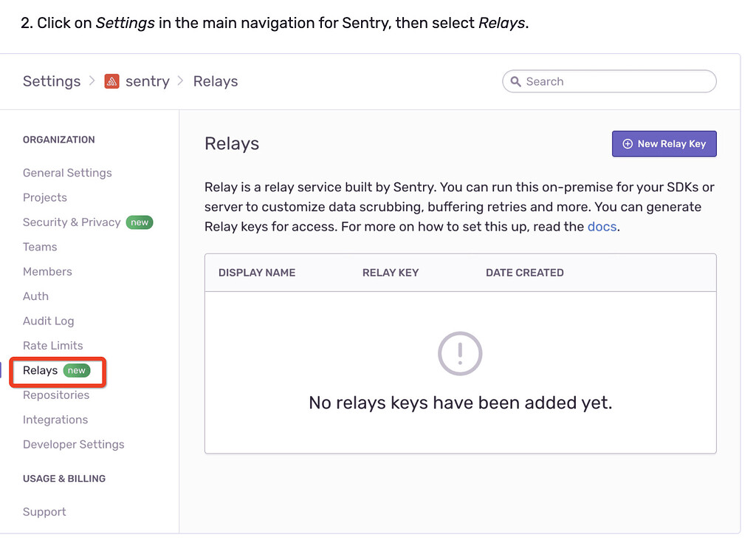
Task: Open General Settings from the sidebar
Action: click(67, 172)
